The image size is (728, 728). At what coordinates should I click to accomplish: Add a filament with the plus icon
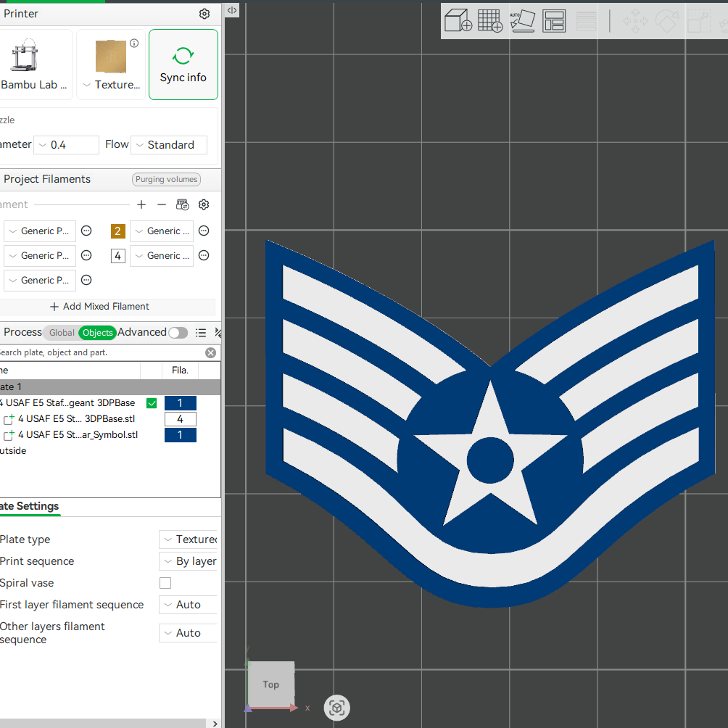[x=141, y=204]
